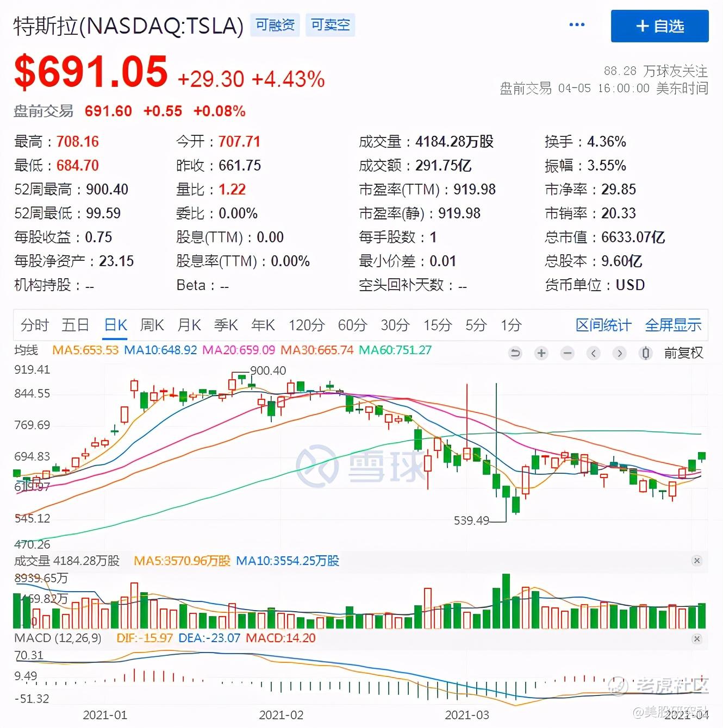This screenshot has height=728, width=723.
Task: Switch to the 120分 chart tab
Action: pos(307,325)
